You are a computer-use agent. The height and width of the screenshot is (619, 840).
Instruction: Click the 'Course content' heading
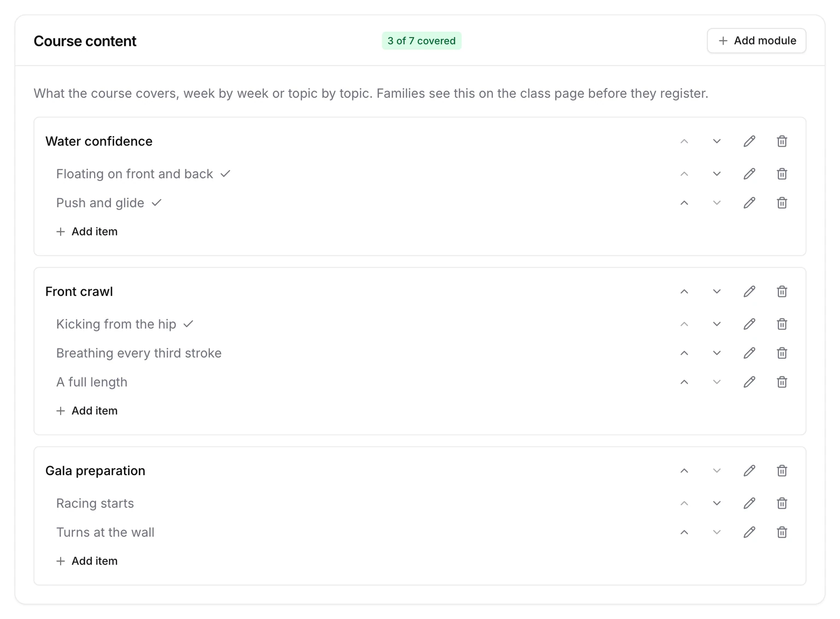[x=85, y=41]
